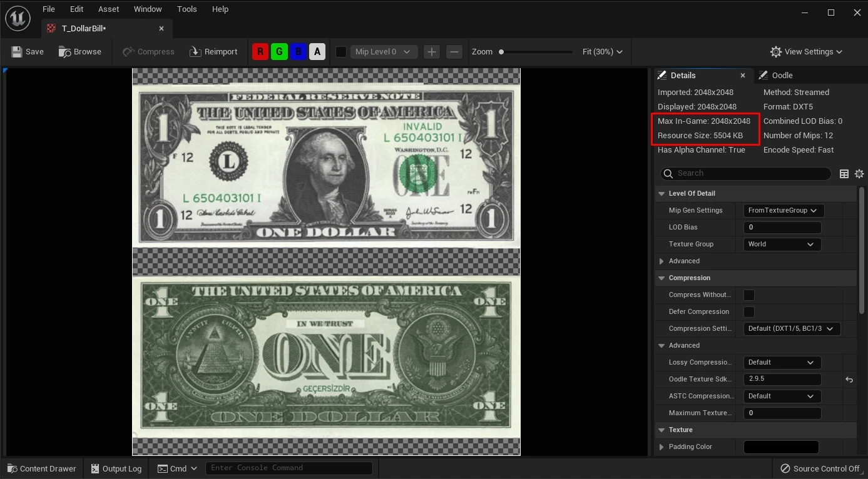This screenshot has width=868, height=479.
Task: Collapse the Level Of Detail section
Action: click(661, 194)
